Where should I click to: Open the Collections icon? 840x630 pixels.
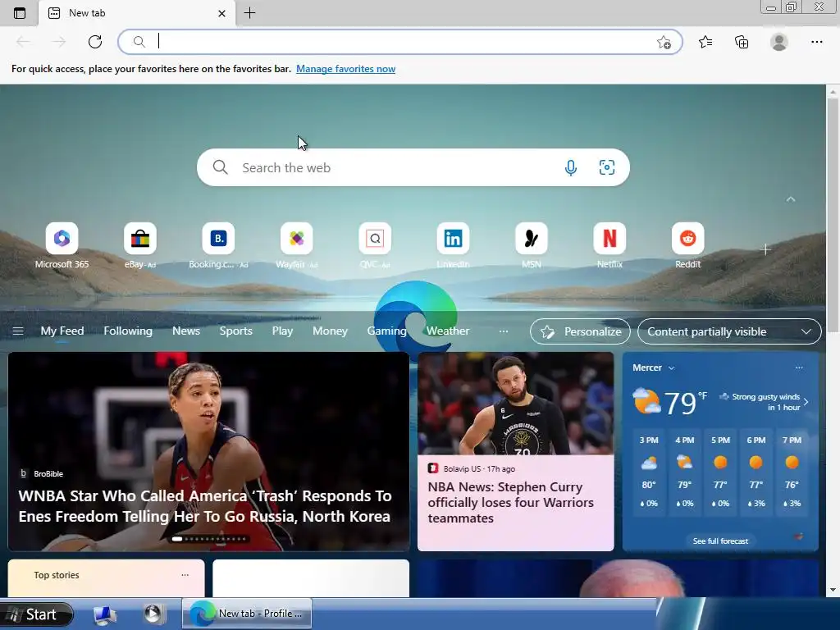click(742, 42)
